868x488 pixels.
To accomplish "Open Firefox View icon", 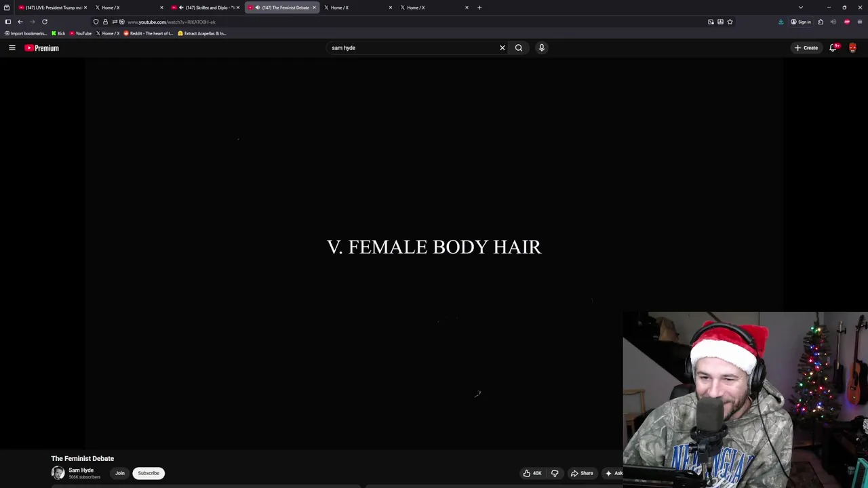I will [x=7, y=7].
